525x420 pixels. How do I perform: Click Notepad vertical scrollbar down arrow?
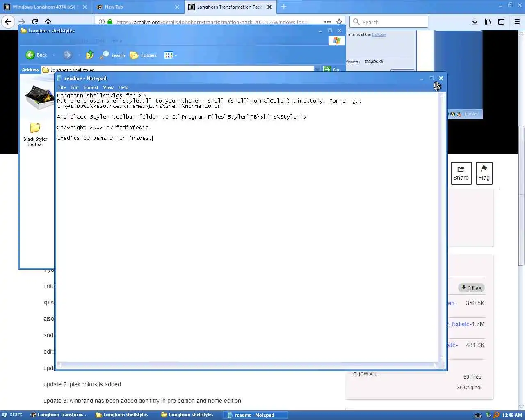point(442,358)
